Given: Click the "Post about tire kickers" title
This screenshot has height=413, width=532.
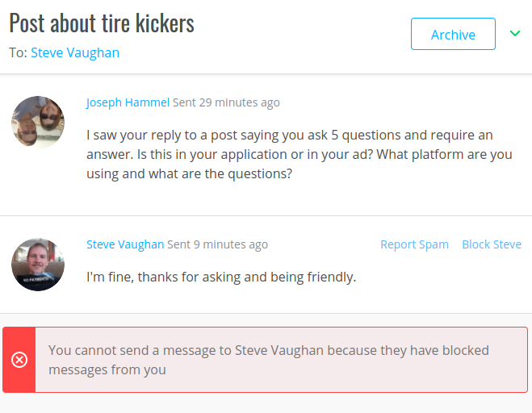Looking at the screenshot, I should [x=102, y=23].
